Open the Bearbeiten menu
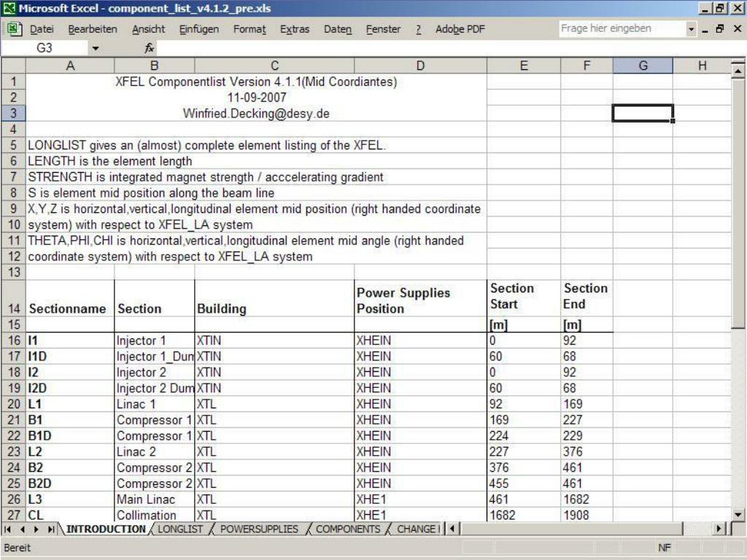The width and height of the screenshot is (747, 560). coord(93,29)
